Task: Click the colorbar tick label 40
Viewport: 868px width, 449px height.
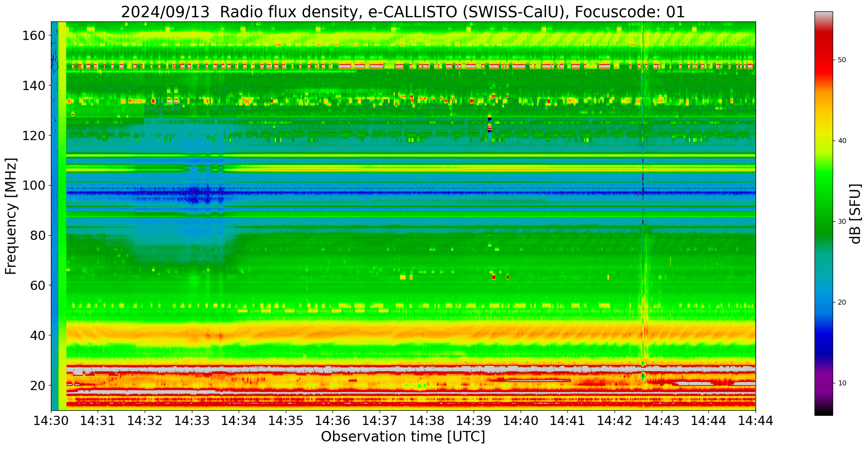Action: (842, 141)
